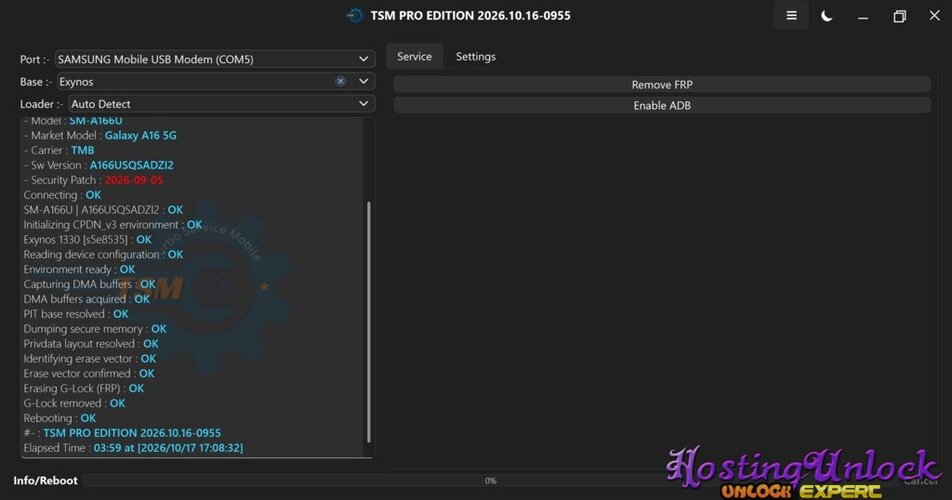This screenshot has width=952, height=500.
Task: Open the hamburger menu icon
Action: click(791, 16)
